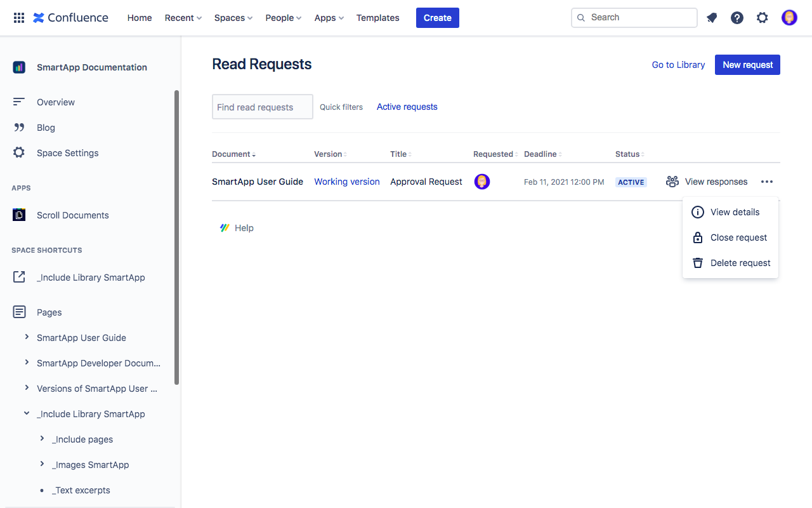The height and width of the screenshot is (508, 812).
Task: Open Confluence settings gear icon
Action: click(x=762, y=17)
